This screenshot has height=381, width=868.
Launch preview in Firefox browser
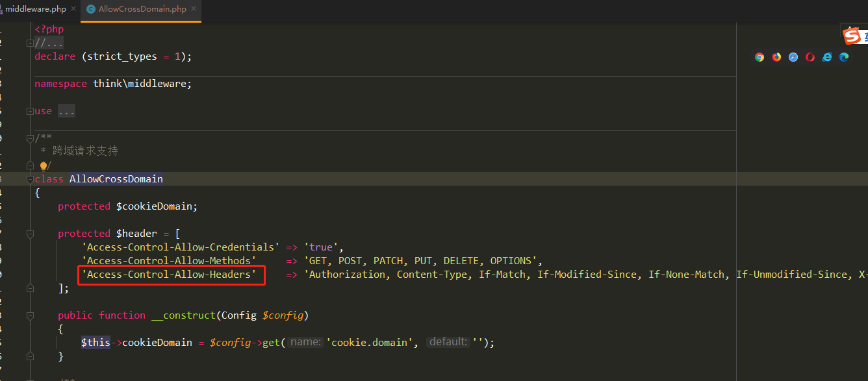pos(776,57)
